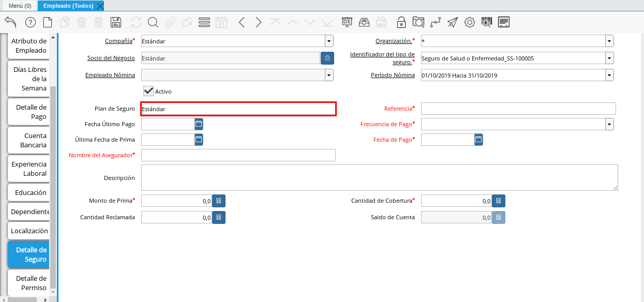Click the Referencia input field
Screen dimensions: 644x302
518,109
